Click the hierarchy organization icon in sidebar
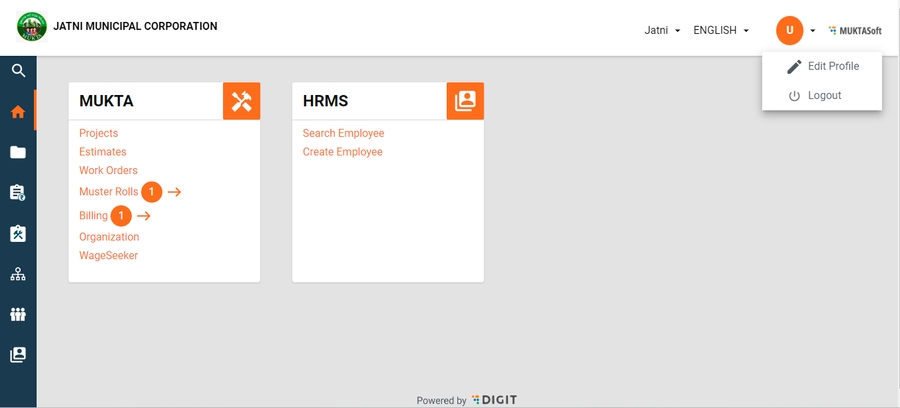 [18, 274]
